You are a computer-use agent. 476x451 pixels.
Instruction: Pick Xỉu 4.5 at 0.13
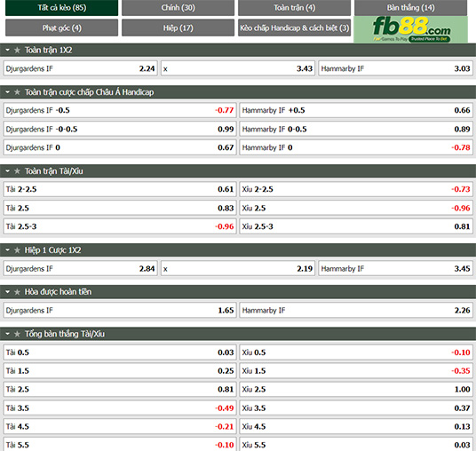pos(356,426)
